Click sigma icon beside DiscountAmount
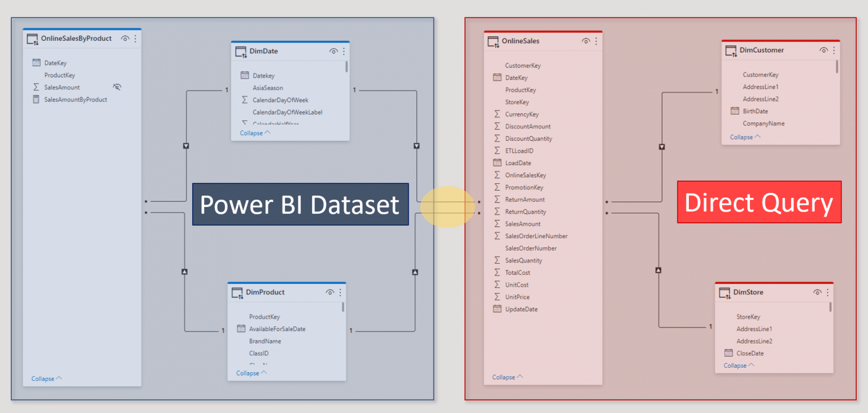Screen dimensions: 868x413 497,126
